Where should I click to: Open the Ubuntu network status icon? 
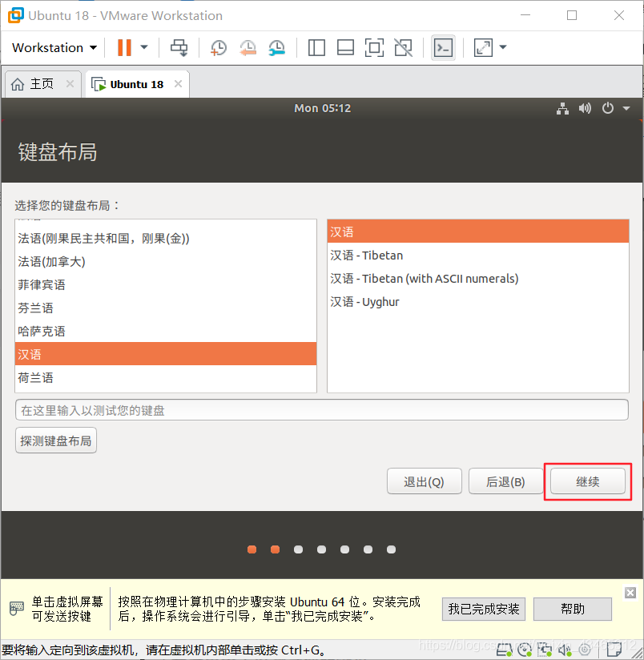pos(562,108)
